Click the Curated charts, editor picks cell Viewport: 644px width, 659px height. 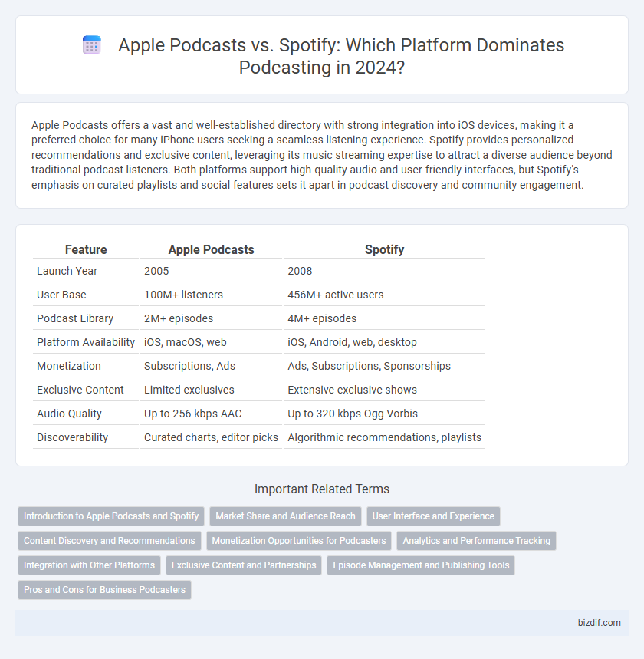pyautogui.click(x=211, y=437)
